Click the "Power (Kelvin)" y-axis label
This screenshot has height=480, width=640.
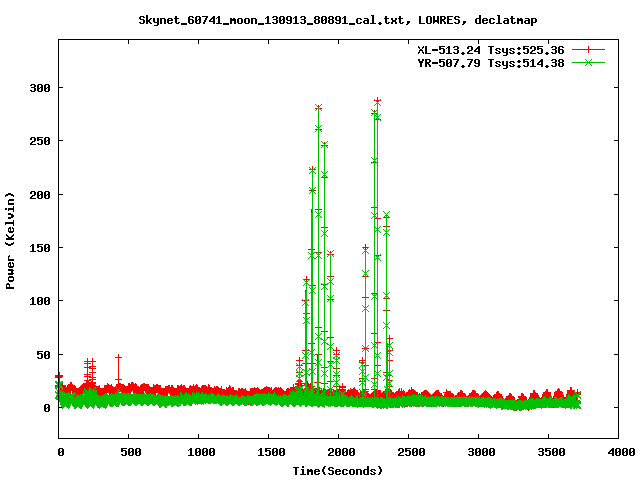pyautogui.click(x=10, y=241)
